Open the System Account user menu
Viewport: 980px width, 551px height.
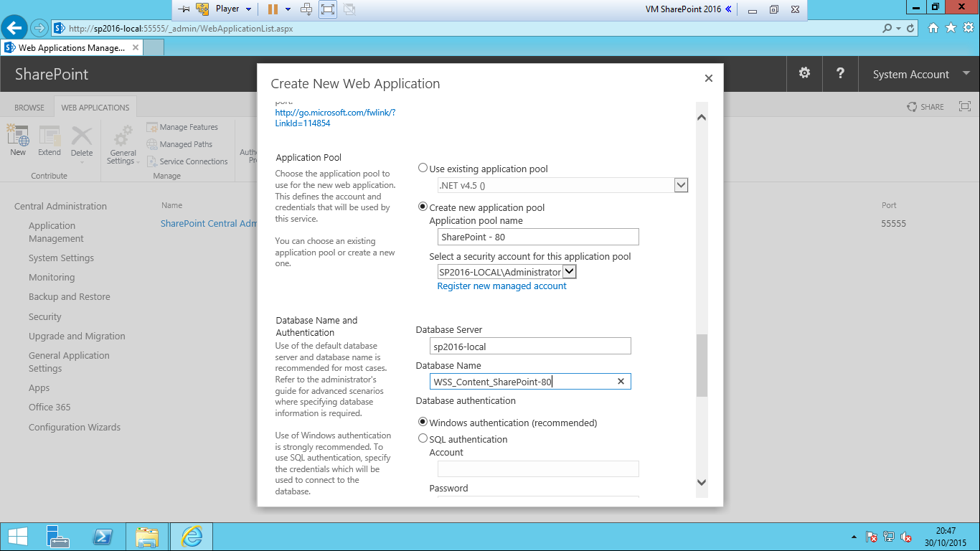[x=920, y=74]
